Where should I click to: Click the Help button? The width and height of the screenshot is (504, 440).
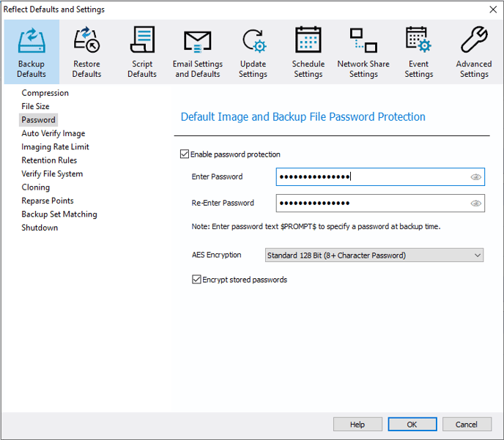pyautogui.click(x=357, y=425)
